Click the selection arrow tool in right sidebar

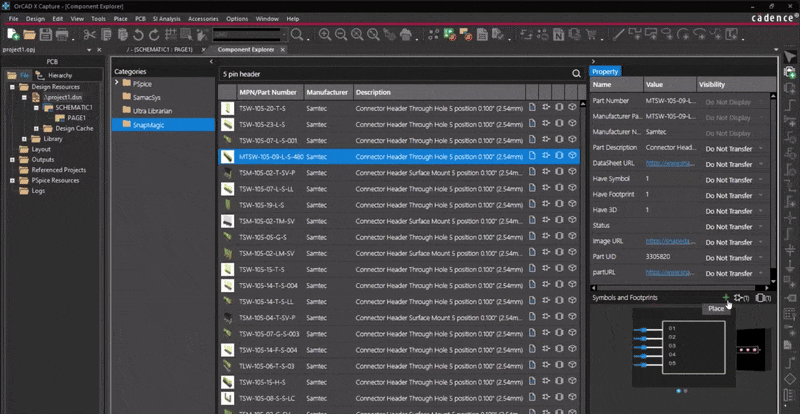[790, 57]
